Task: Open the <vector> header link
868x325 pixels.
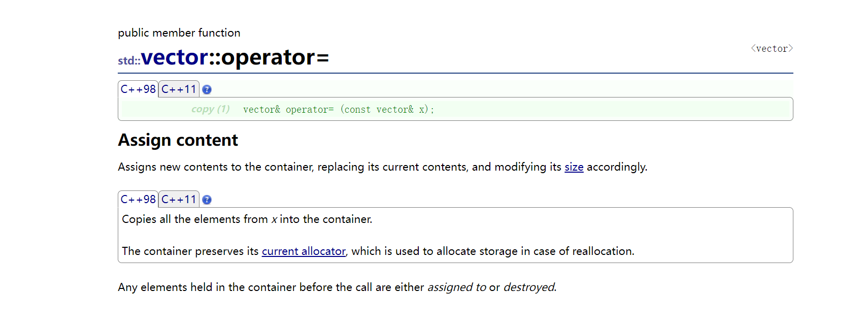Action: pos(772,49)
